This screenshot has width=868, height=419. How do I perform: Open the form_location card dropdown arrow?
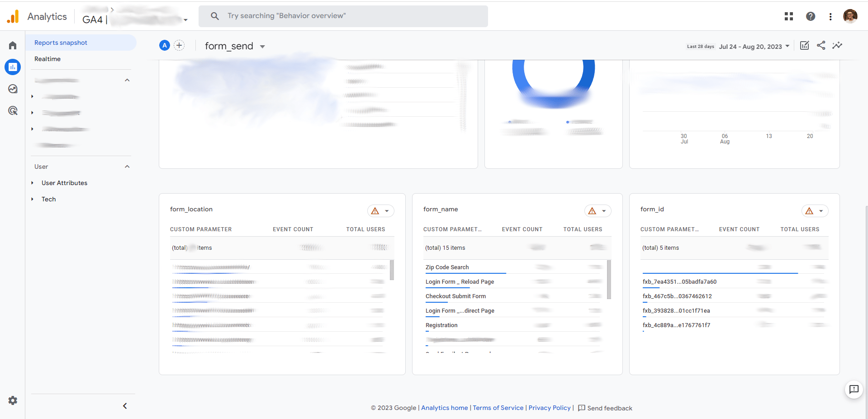pos(387,211)
